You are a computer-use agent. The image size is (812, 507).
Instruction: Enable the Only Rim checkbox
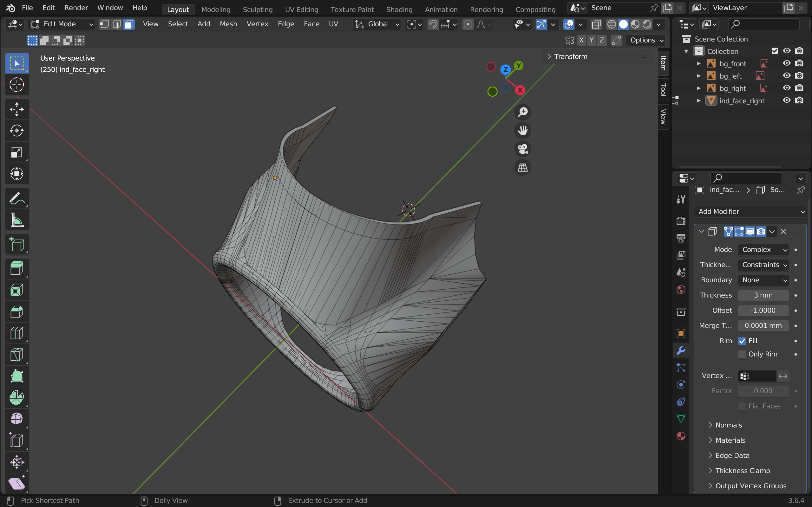pyautogui.click(x=742, y=355)
